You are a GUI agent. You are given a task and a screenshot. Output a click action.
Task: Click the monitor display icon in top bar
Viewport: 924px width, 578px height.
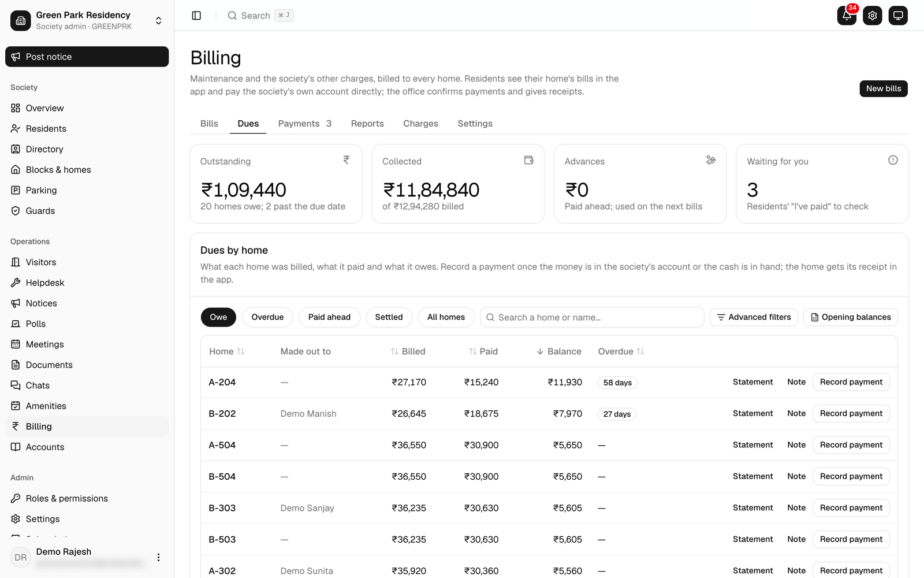(898, 16)
